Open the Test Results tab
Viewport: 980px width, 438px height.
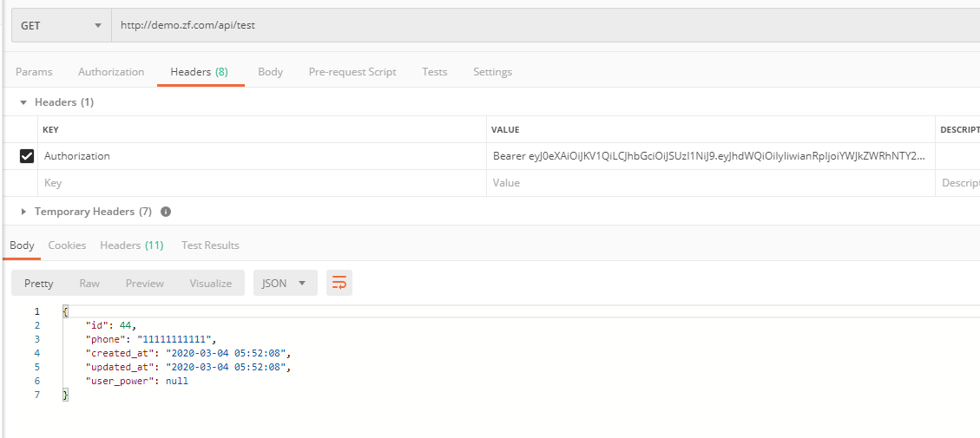pyautogui.click(x=210, y=245)
